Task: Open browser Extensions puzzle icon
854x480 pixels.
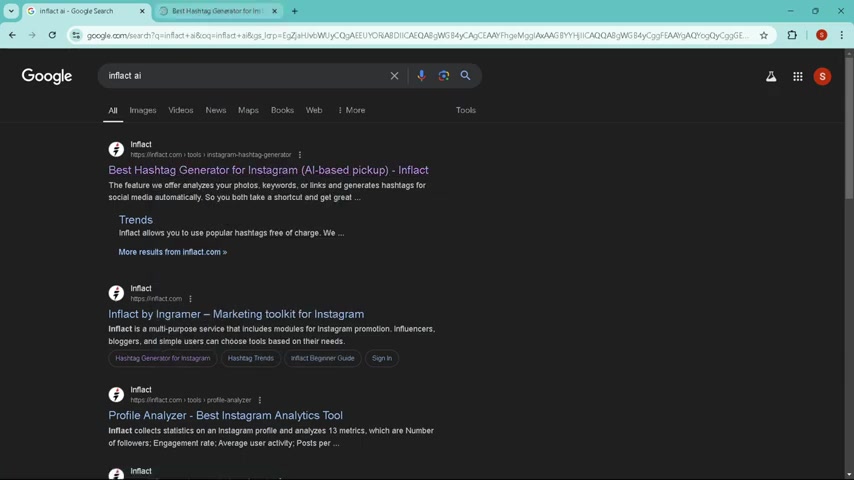Action: click(792, 35)
